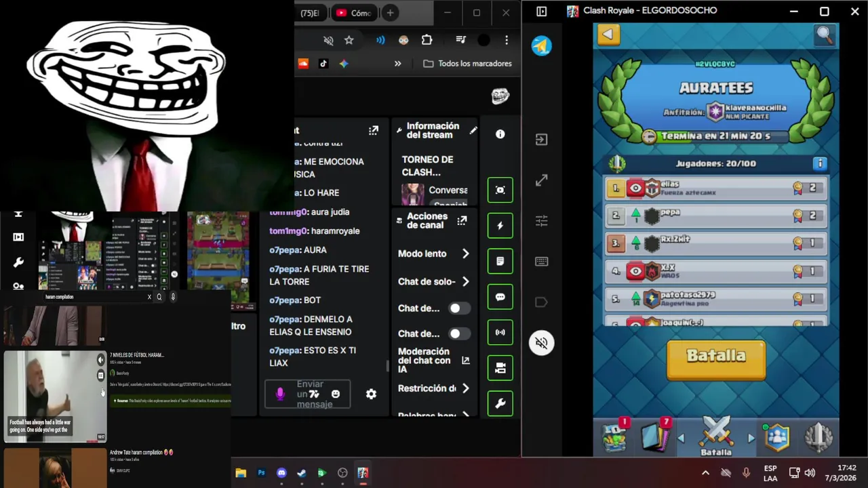The width and height of the screenshot is (868, 488).
Task: Click emulator exit arrow icon
Action: click(x=541, y=140)
